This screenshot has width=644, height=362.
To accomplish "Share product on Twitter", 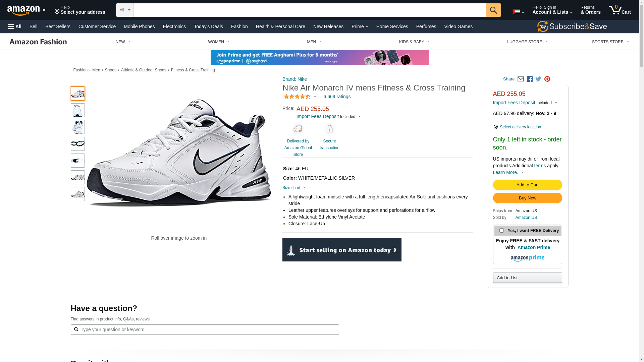I will (x=538, y=79).
